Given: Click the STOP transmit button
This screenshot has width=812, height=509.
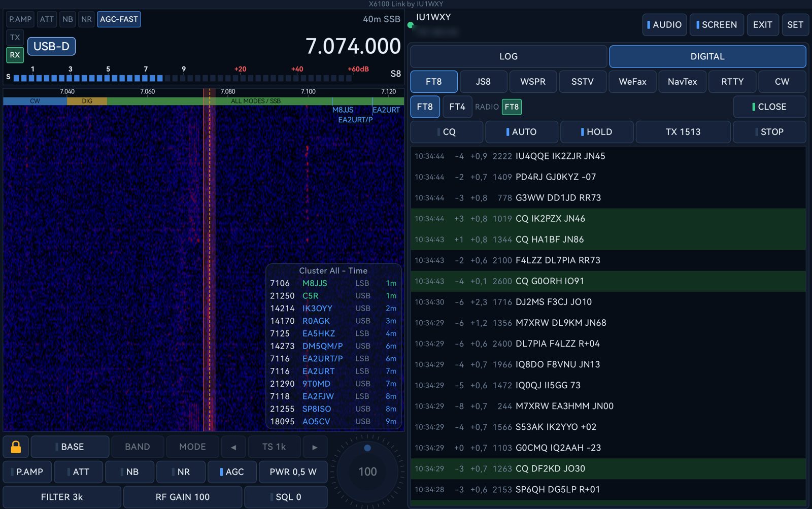Looking at the screenshot, I should [769, 132].
